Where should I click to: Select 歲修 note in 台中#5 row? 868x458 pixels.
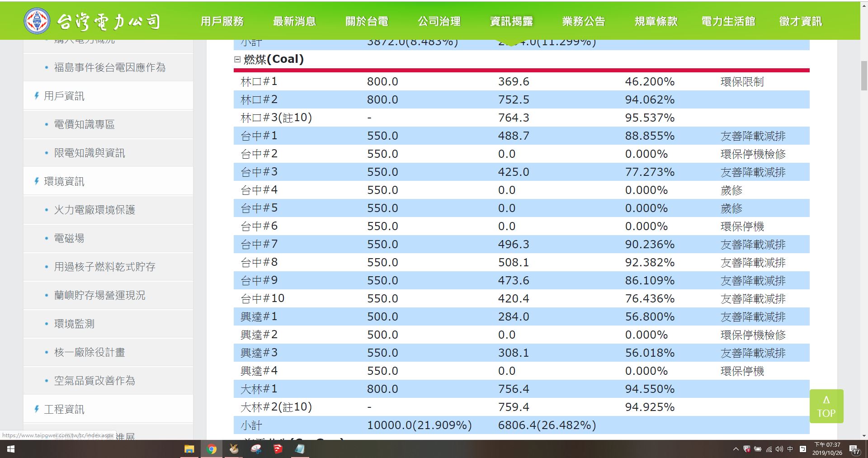coord(731,208)
